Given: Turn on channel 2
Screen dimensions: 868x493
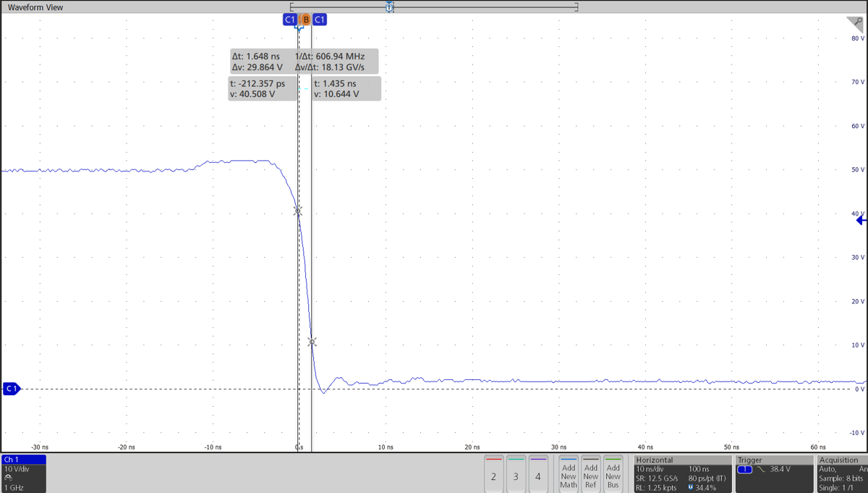Looking at the screenshot, I should (x=493, y=474).
